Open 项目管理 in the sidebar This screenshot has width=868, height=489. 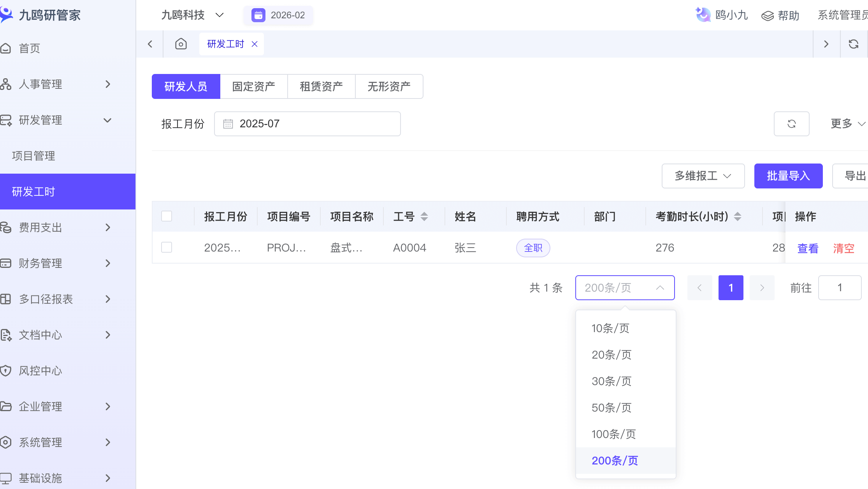(x=33, y=156)
